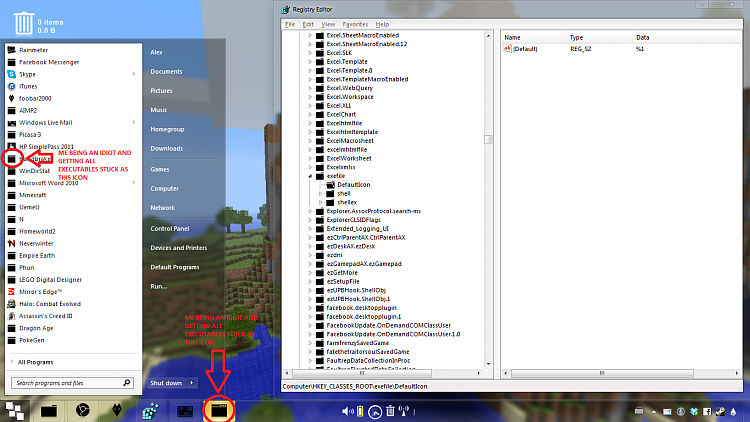Click the round clock icon in the taskbar
This screenshot has height=422, width=750.
[x=375, y=411]
